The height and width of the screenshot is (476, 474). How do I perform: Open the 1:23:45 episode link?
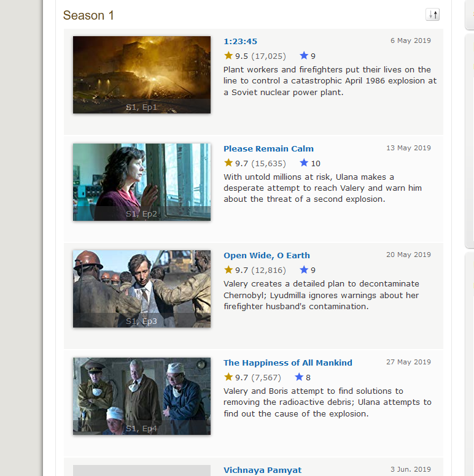point(240,42)
